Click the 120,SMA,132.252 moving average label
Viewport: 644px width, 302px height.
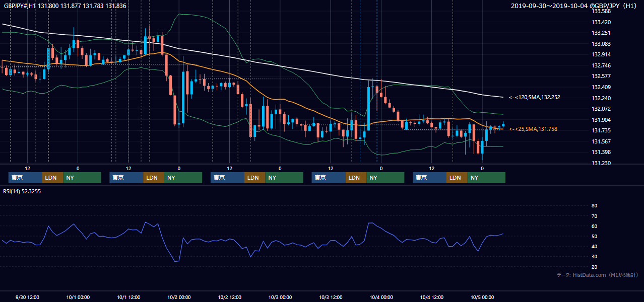pyautogui.click(x=535, y=97)
